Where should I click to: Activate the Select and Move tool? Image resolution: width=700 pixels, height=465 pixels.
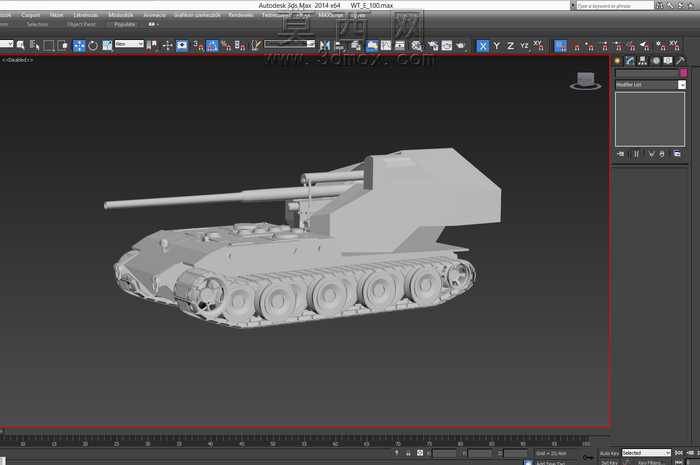point(79,46)
